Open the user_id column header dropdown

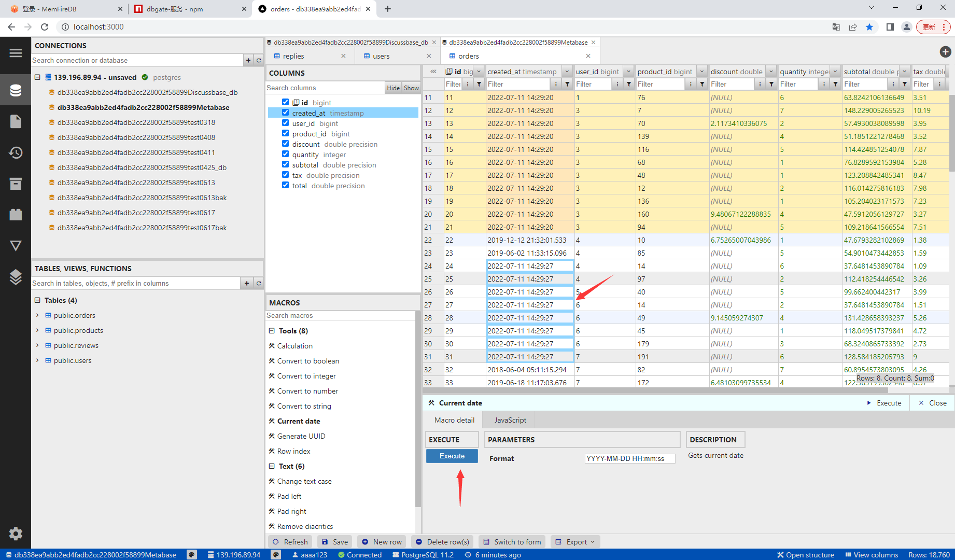tap(628, 72)
